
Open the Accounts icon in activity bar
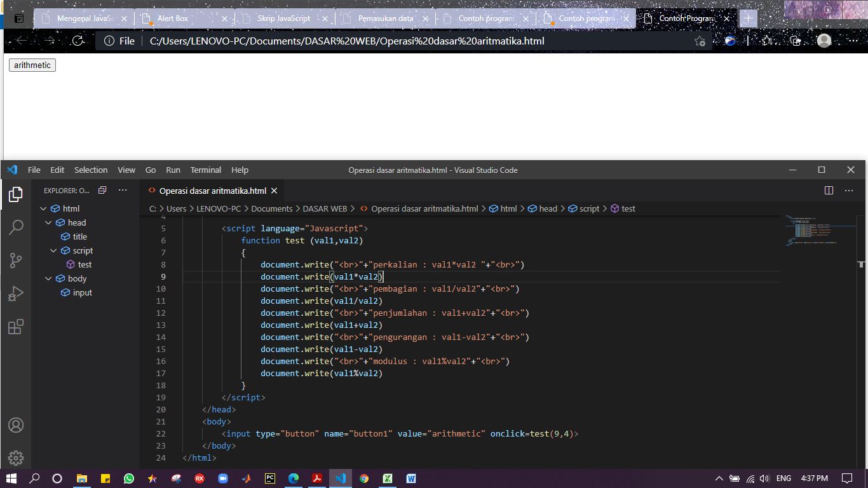[16, 425]
